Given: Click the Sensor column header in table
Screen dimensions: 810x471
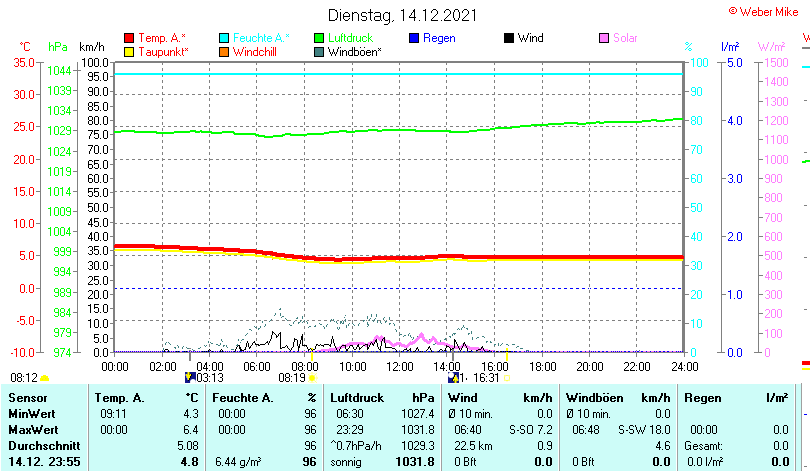Looking at the screenshot, I should pyautogui.click(x=27, y=398).
